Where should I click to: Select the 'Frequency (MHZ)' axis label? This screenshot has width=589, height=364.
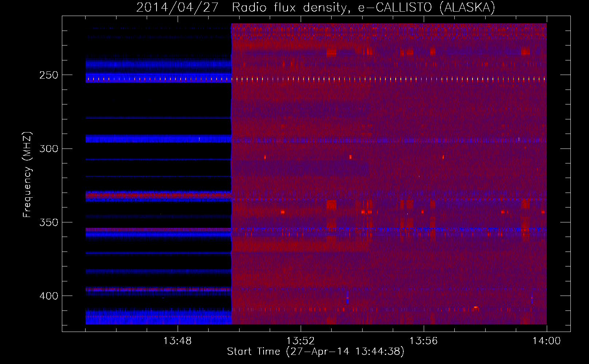[27, 175]
